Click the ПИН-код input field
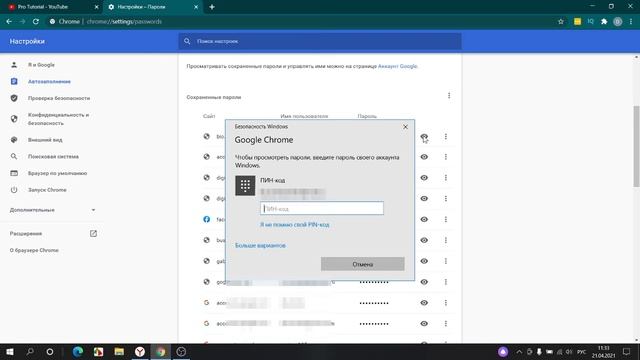The width and height of the screenshot is (640, 360). click(x=322, y=208)
